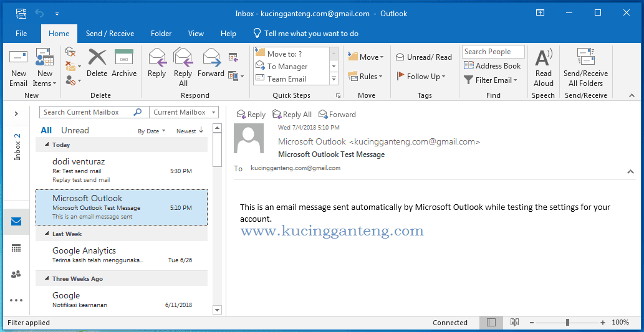Start Read Aloud speech
This screenshot has height=332, width=644.
coord(544,68)
